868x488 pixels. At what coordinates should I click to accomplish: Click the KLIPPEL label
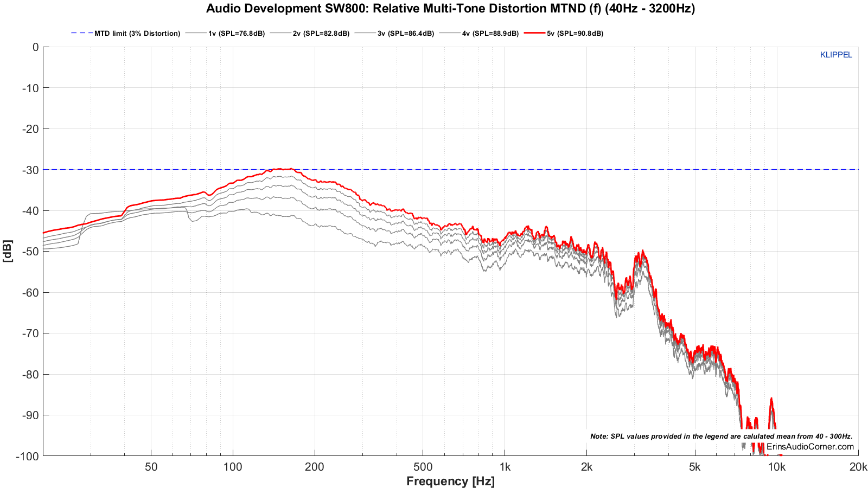pyautogui.click(x=836, y=55)
